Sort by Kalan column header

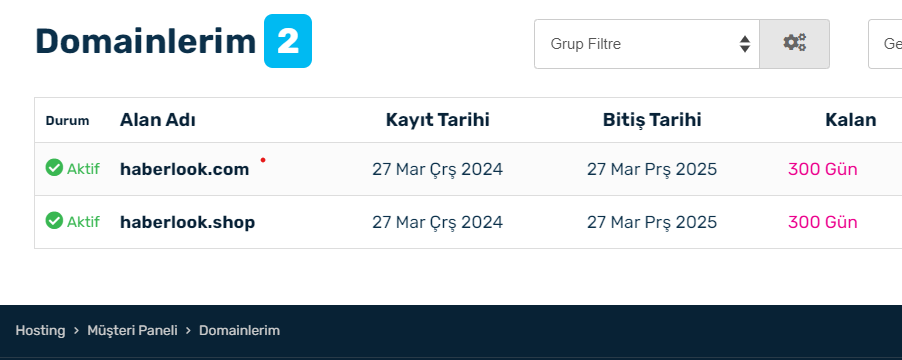click(x=851, y=120)
